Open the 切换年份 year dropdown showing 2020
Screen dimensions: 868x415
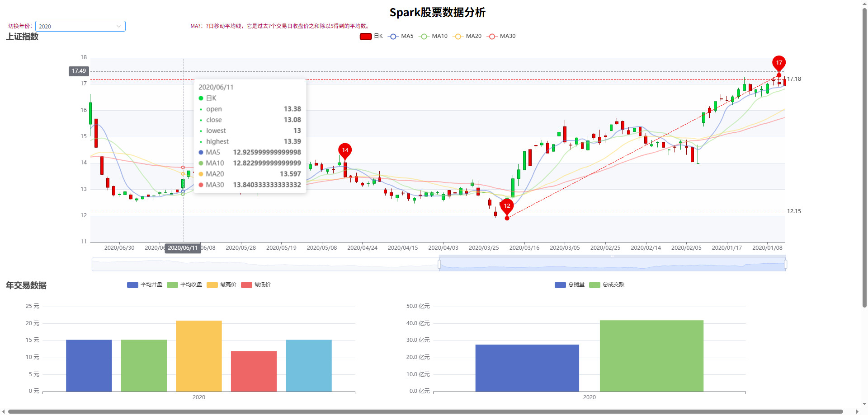[80, 26]
